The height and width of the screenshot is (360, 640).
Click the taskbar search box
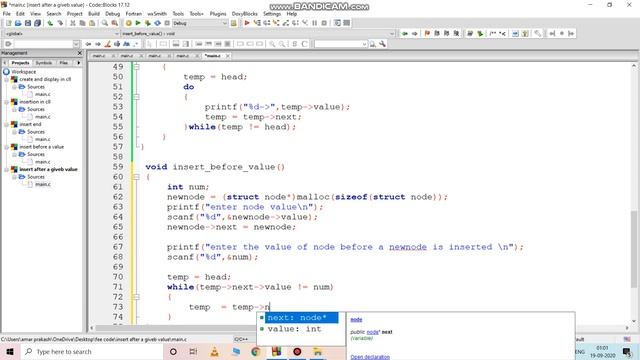pyautogui.click(x=91, y=351)
